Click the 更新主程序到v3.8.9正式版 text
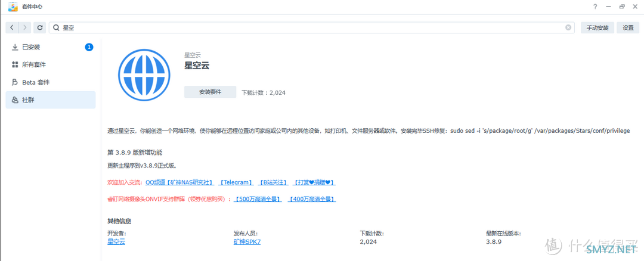 [x=142, y=166]
